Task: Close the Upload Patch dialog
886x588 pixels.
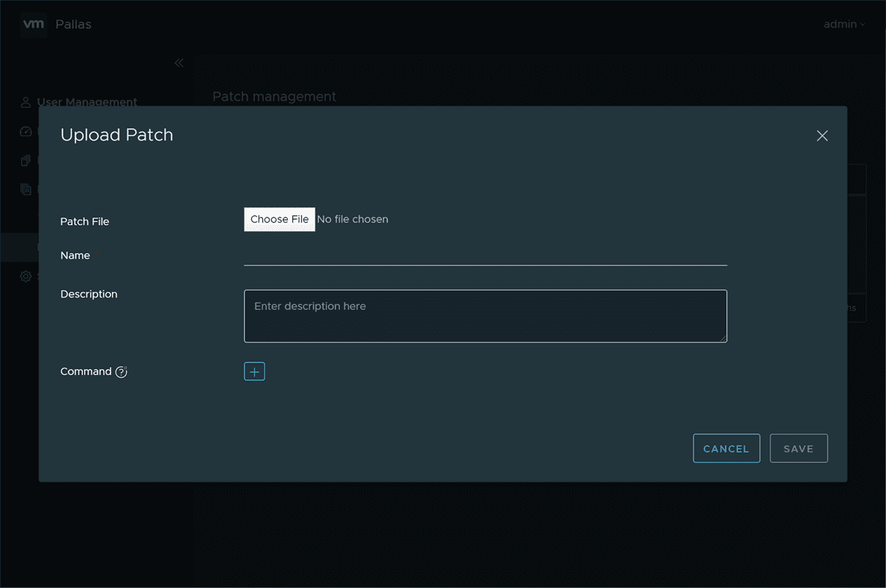Action: (x=822, y=135)
